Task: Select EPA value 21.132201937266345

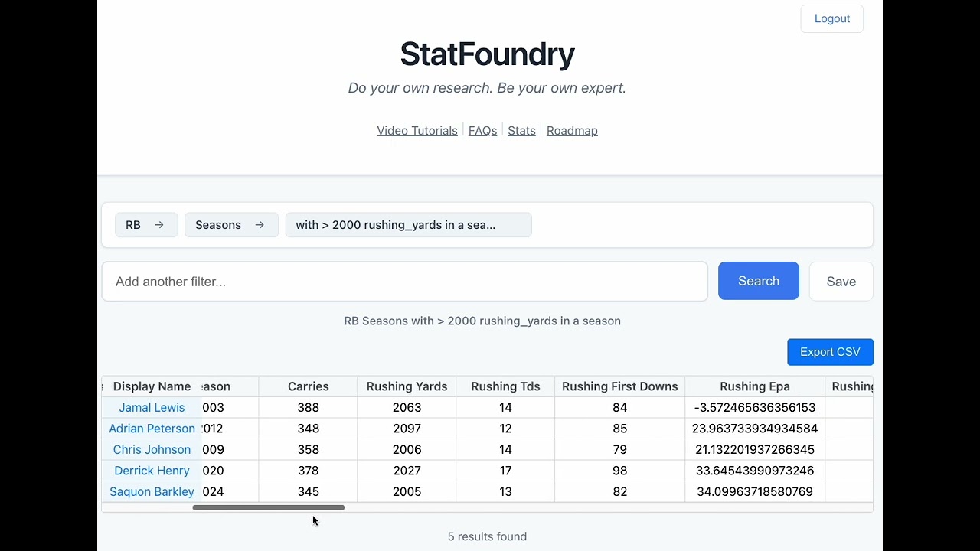Action: coord(755,450)
